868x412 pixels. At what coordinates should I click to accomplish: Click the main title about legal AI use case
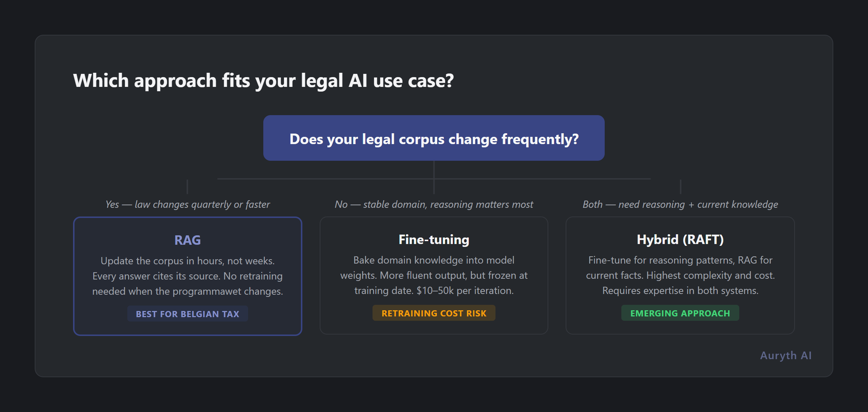(x=264, y=80)
